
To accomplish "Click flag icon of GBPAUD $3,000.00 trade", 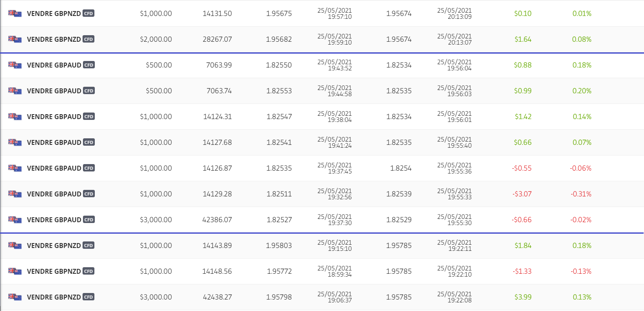I will click(x=15, y=220).
